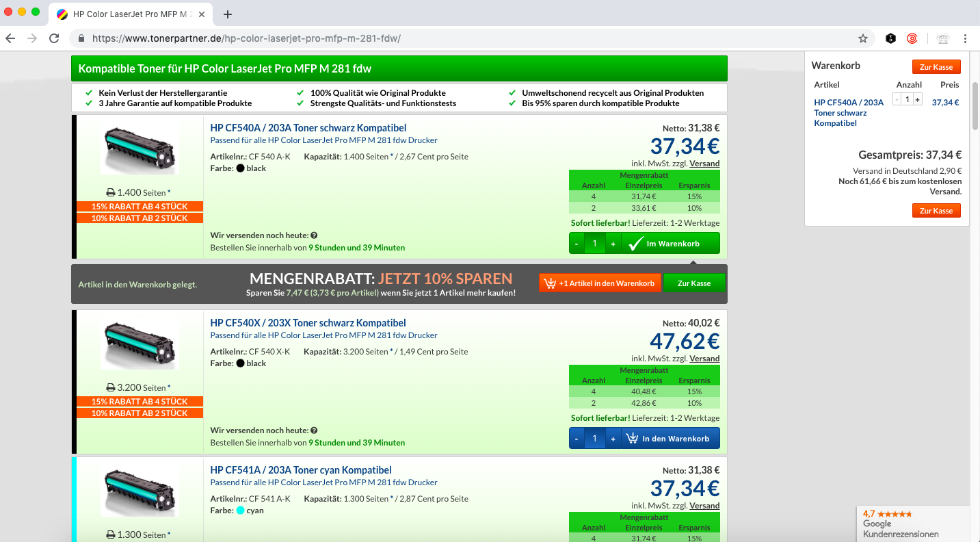This screenshot has width=980, height=542.
Task: Decrease cart item quantity in Warenkorb
Action: 897,99
